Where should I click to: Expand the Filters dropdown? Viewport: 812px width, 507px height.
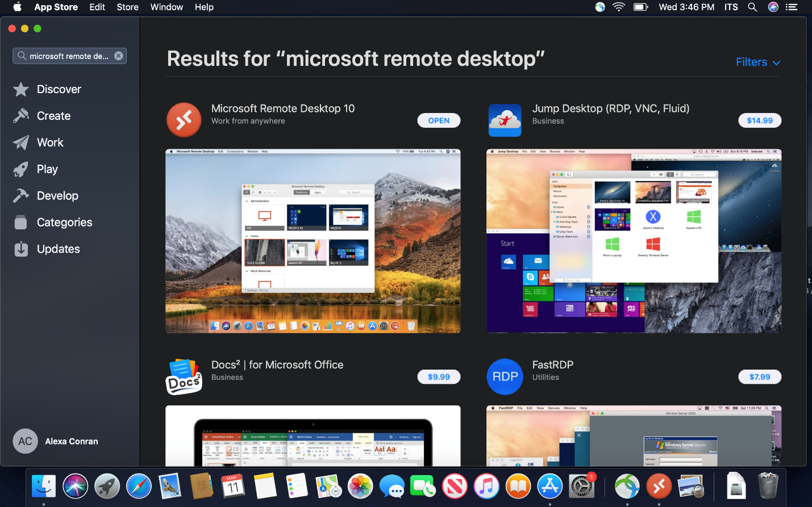click(x=758, y=62)
